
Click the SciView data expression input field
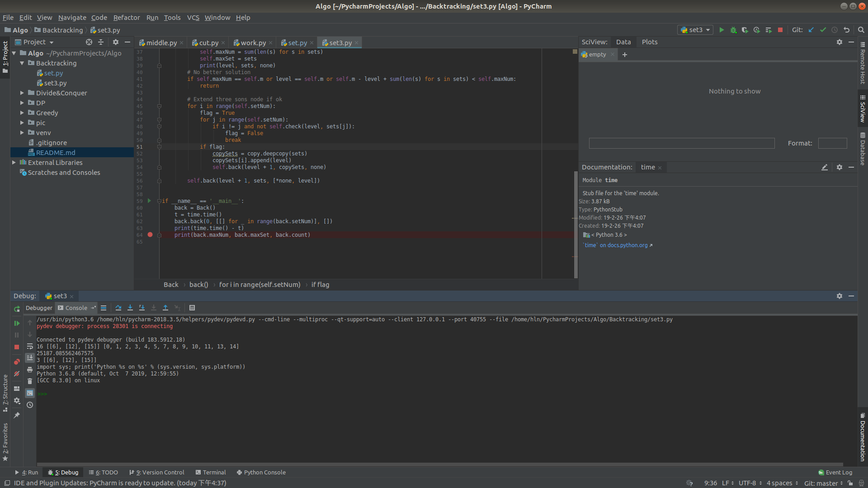click(x=681, y=143)
